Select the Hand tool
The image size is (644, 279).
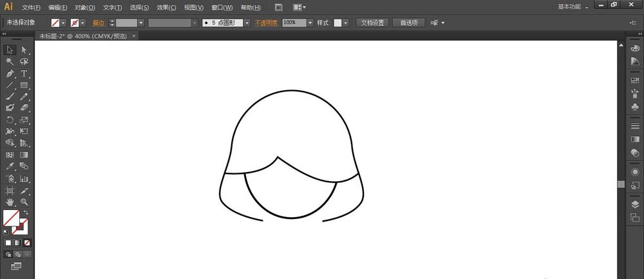tap(10, 202)
